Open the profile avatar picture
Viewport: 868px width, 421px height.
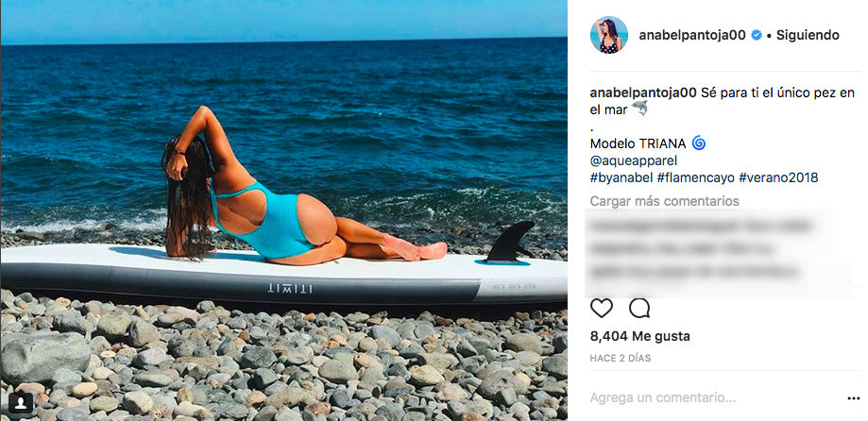click(x=609, y=35)
